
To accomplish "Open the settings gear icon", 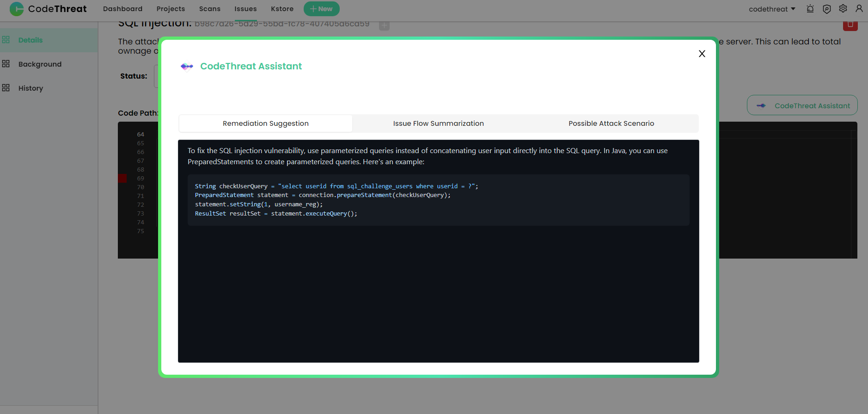I will tap(843, 9).
